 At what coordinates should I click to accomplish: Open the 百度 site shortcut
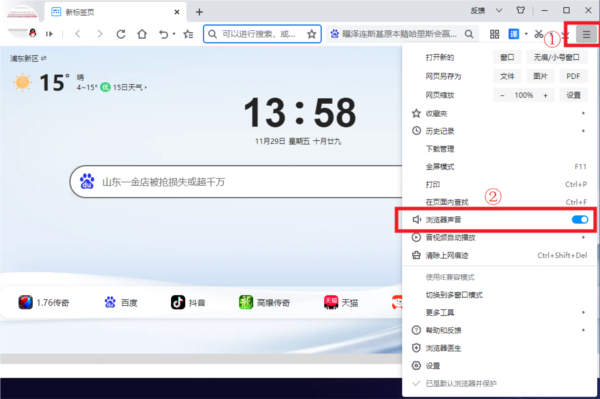pos(121,303)
